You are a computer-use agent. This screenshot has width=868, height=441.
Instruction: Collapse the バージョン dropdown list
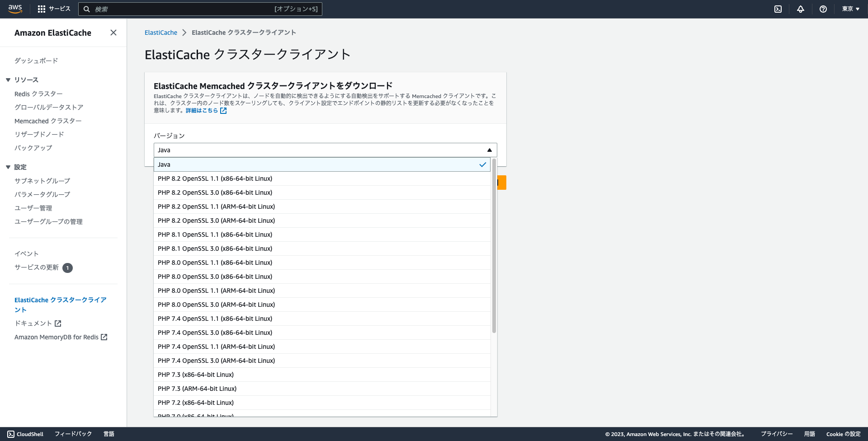click(490, 150)
